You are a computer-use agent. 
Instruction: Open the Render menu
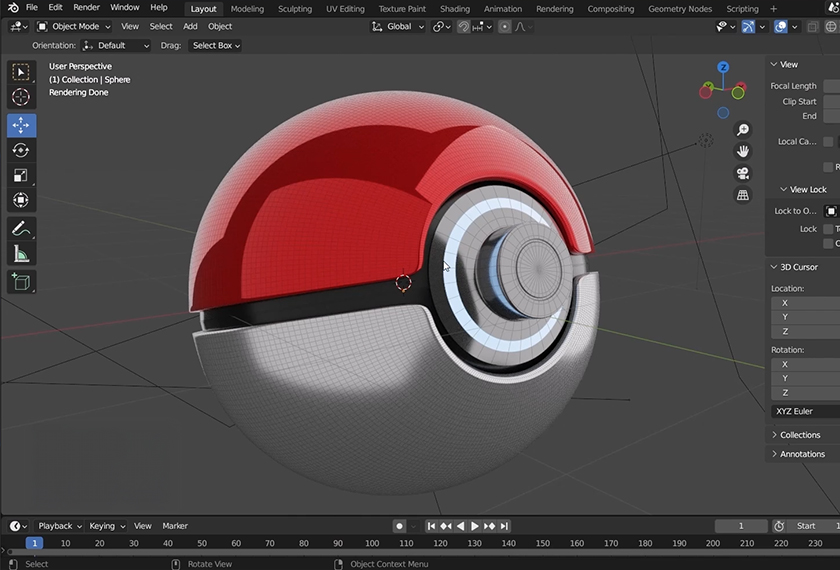[87, 8]
